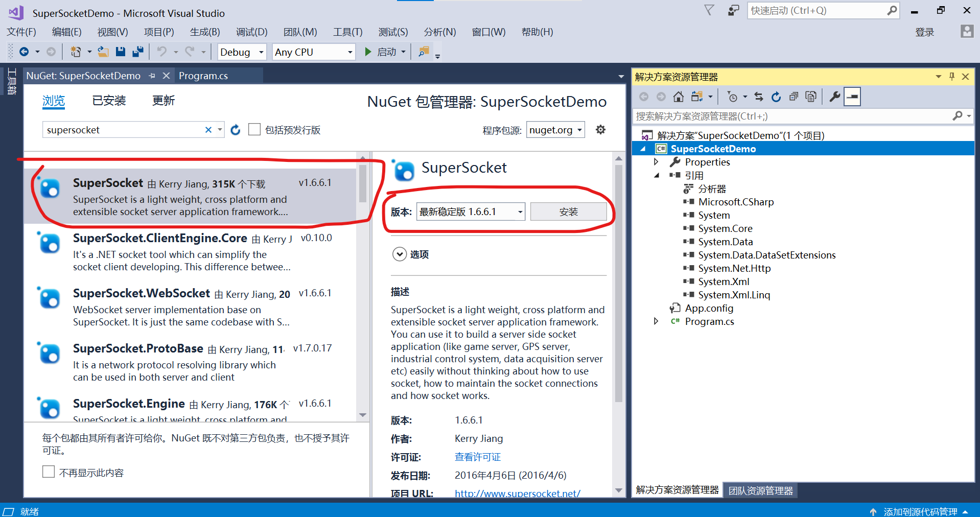Clear the supersocket search box with X
The width and height of the screenshot is (980, 517).
click(x=208, y=129)
